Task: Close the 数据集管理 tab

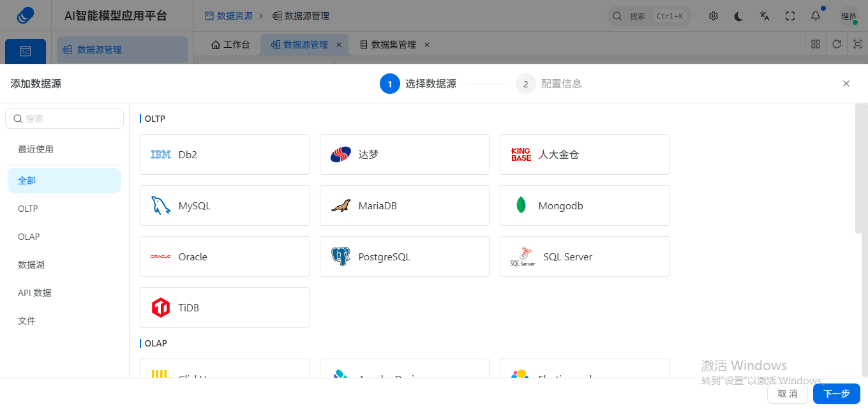Action: [427, 45]
